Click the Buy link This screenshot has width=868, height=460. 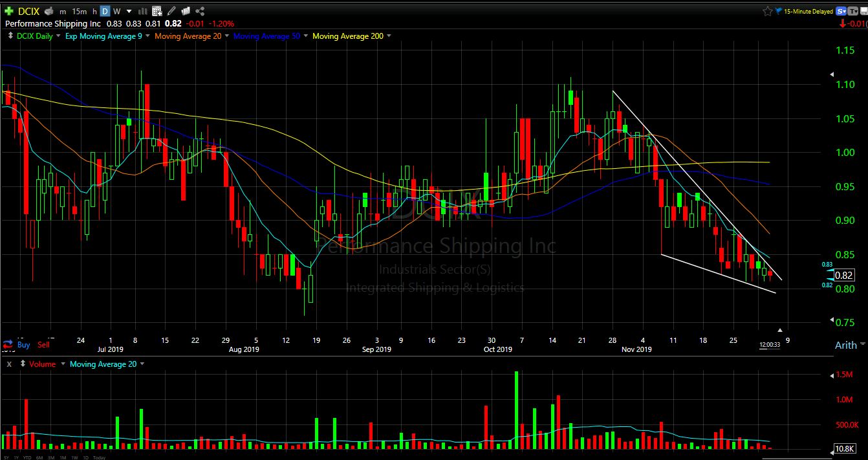pyautogui.click(x=24, y=345)
